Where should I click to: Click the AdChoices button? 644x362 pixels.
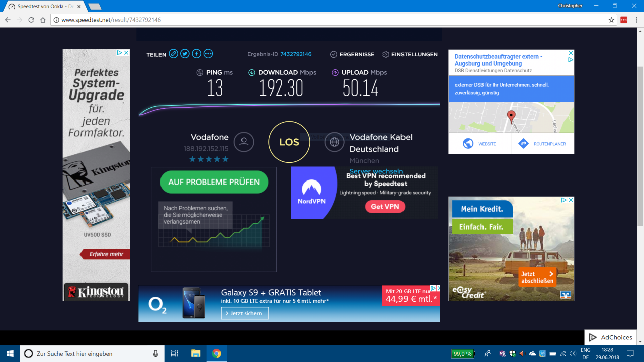pyautogui.click(x=611, y=337)
